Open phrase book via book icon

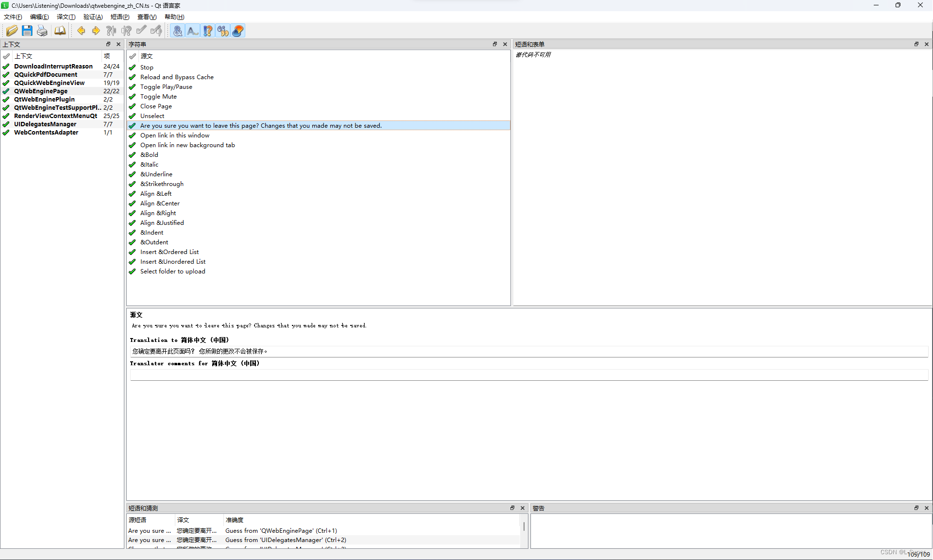pyautogui.click(x=60, y=31)
